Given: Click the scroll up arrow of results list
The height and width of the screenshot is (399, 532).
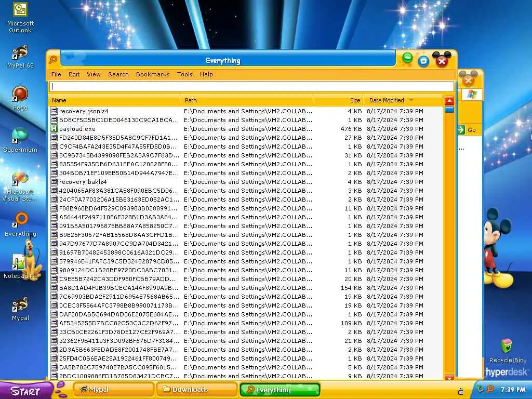Looking at the screenshot, I should click(449, 101).
